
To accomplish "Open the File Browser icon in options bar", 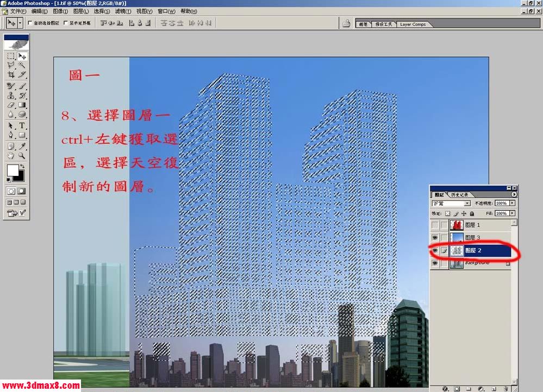I will tap(346, 23).
